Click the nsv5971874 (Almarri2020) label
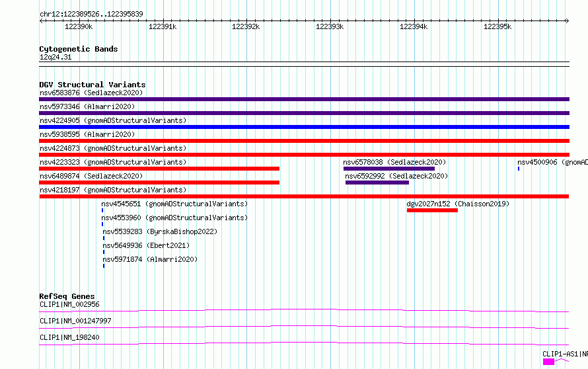588x369 pixels. click(x=150, y=259)
